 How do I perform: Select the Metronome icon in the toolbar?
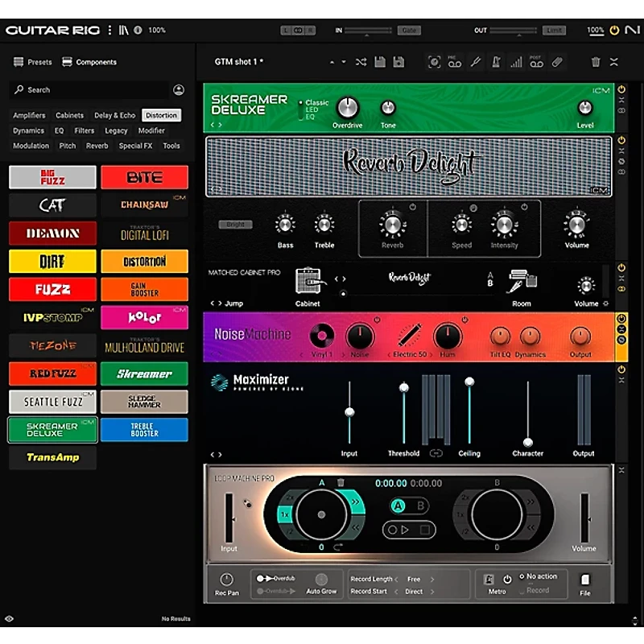click(496, 61)
